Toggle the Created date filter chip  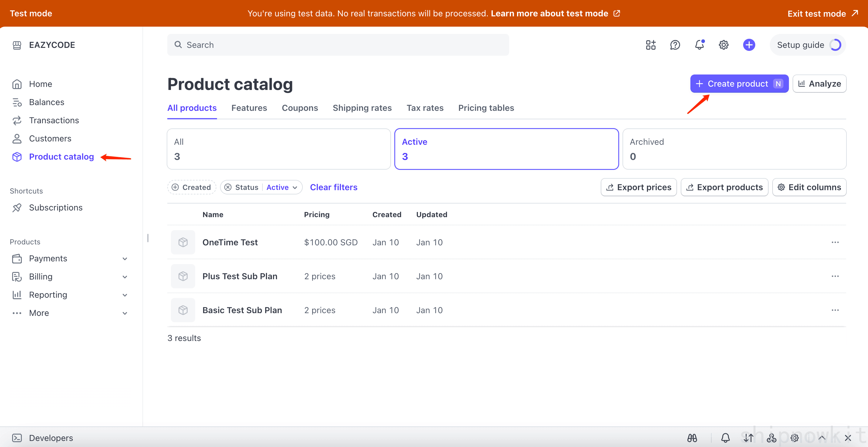coord(192,187)
